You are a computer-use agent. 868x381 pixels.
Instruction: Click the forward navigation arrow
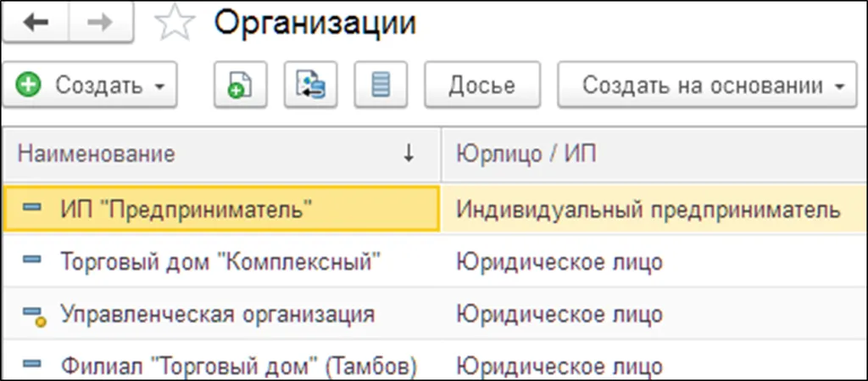(101, 24)
